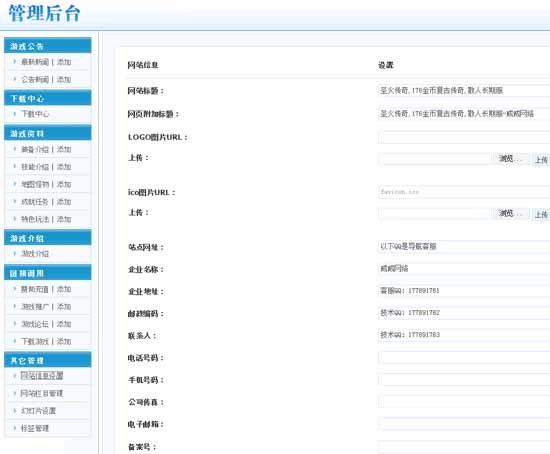The width and height of the screenshot is (550, 454).
Task: Open the 游戏介绍 sidebar link
Action: [x=35, y=254]
